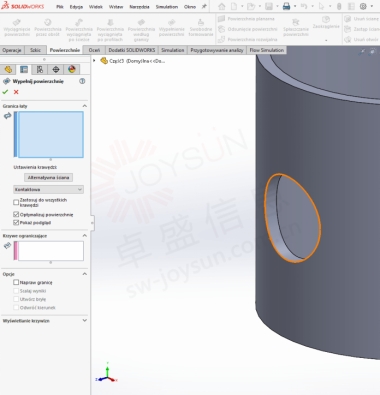
Task: Open the PropertyManager tab icon
Action: click(24, 69)
